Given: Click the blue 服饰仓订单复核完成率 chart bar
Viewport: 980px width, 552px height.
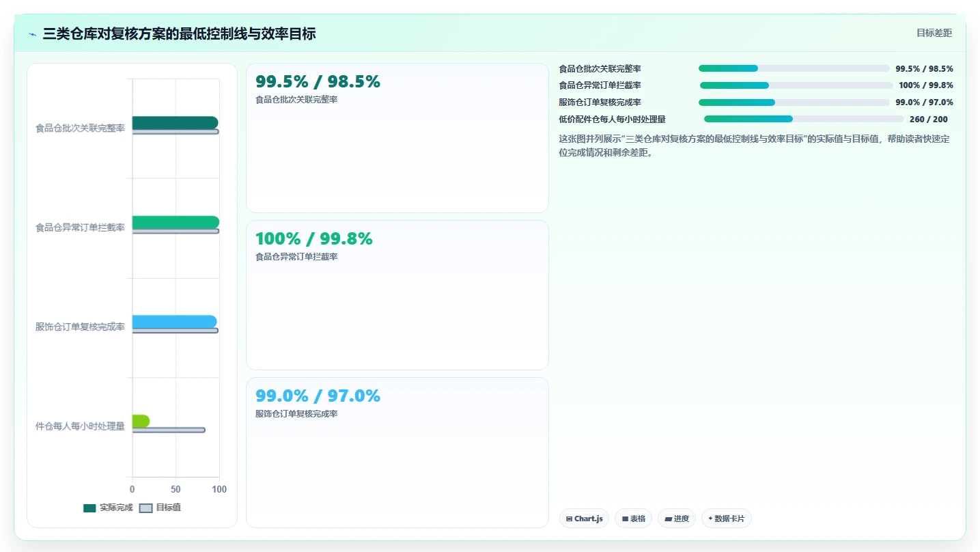Looking at the screenshot, I should tap(174, 322).
